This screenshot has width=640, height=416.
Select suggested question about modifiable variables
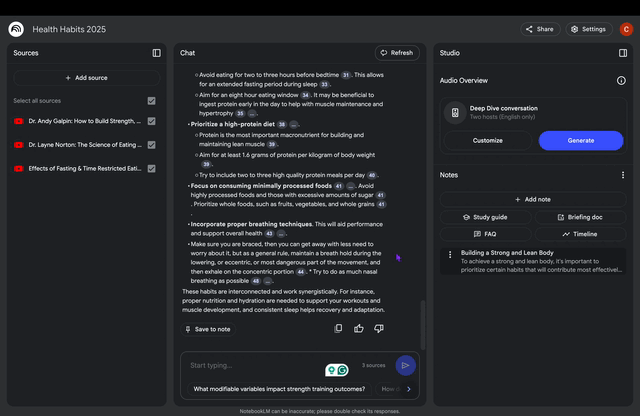(279, 389)
